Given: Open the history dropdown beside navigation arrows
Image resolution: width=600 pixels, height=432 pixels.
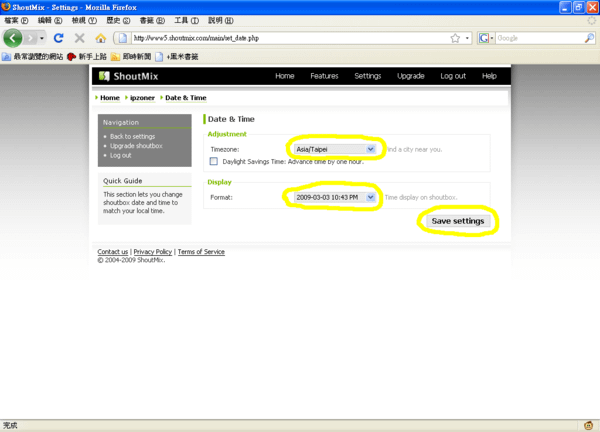Looking at the screenshot, I should (41, 38).
